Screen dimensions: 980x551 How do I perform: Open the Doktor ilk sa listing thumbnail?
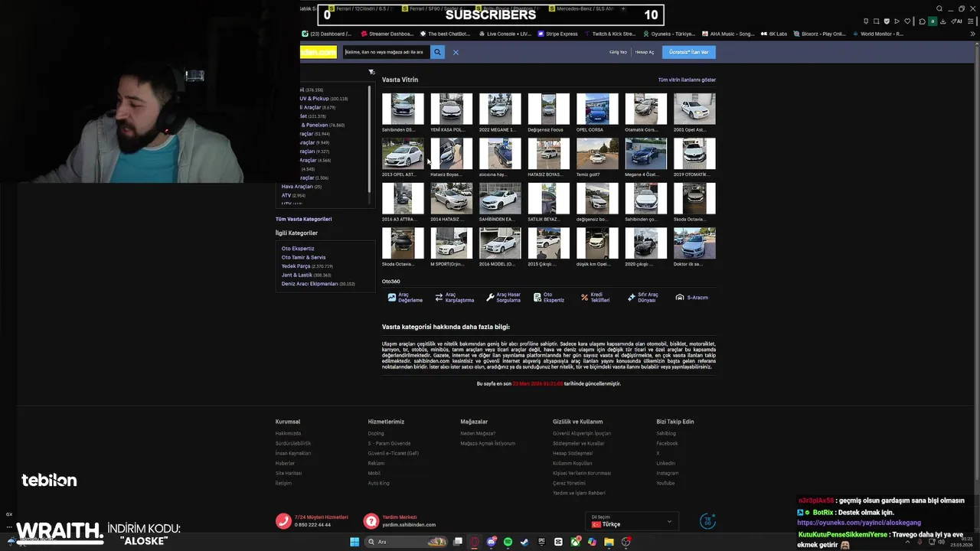[x=694, y=243]
